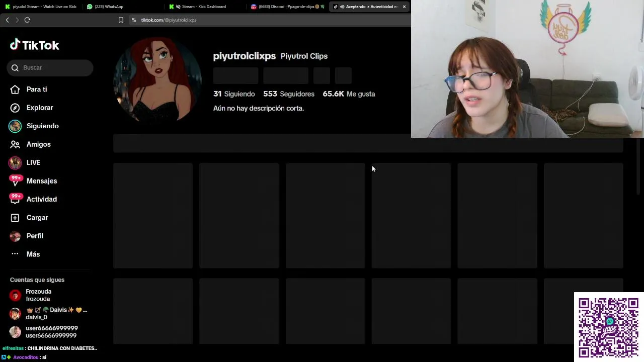Switch to the Discord browser tab

287,7
